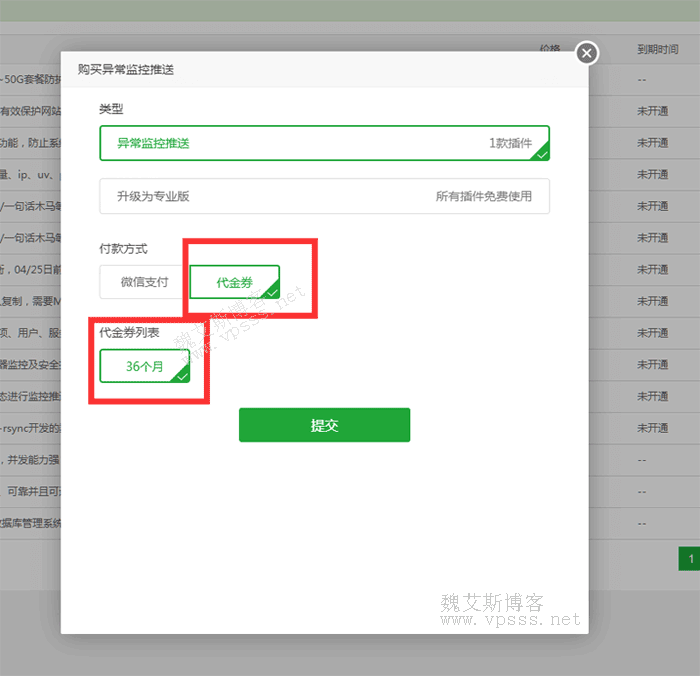Go to page 1 in the pagination
This screenshot has width=700, height=676.
[689, 558]
